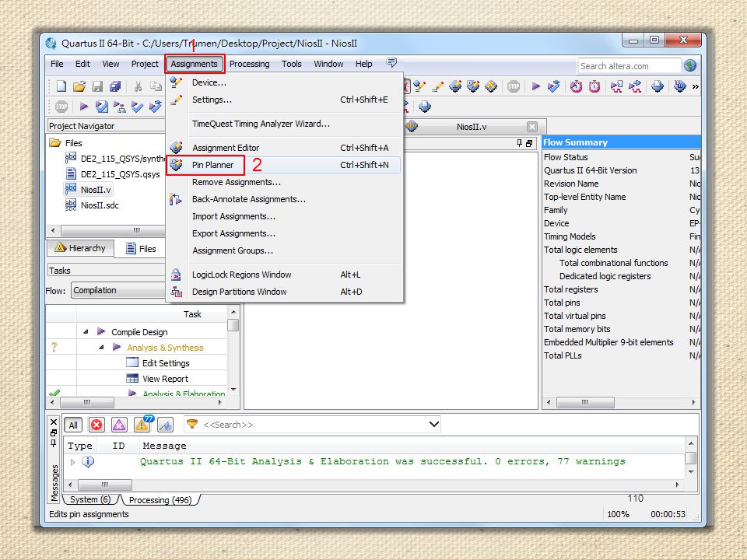Viewport: 747px width, 560px height.
Task: Toggle the All messages filter button
Action: pyautogui.click(x=73, y=425)
